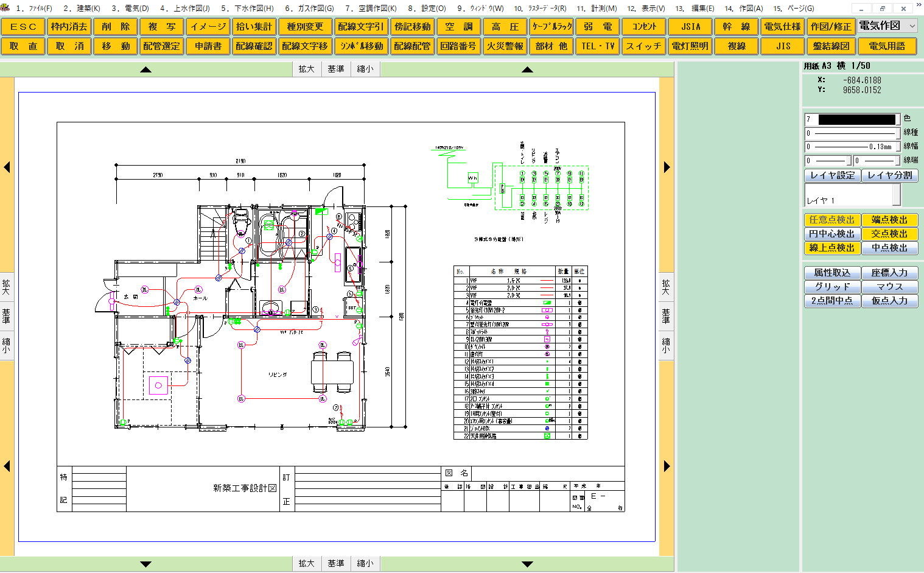The image size is (924, 573).
Task: Click the 座標入力 button
Action: (889, 273)
